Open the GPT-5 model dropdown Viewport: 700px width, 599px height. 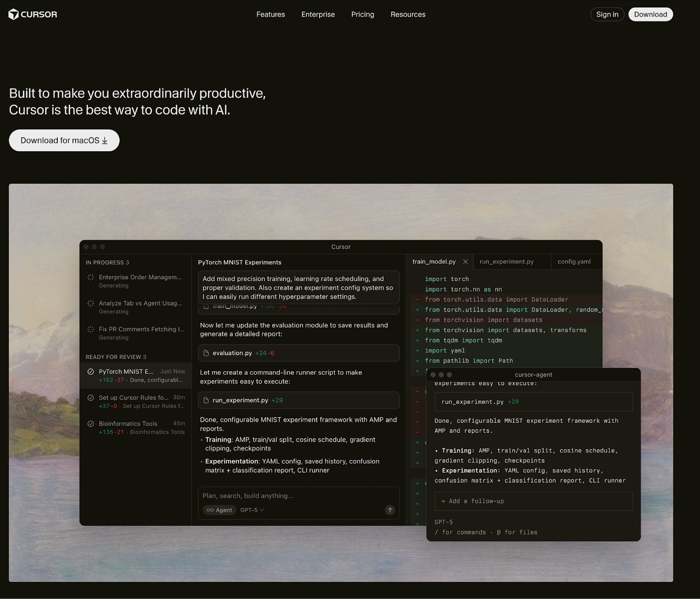pos(252,510)
